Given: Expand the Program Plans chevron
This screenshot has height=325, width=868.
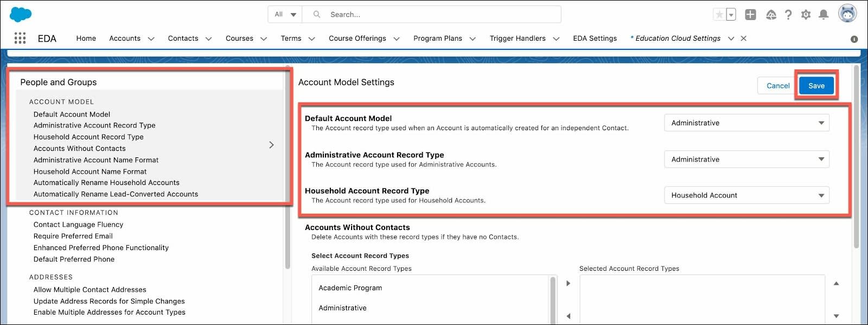Looking at the screenshot, I should [x=473, y=39].
